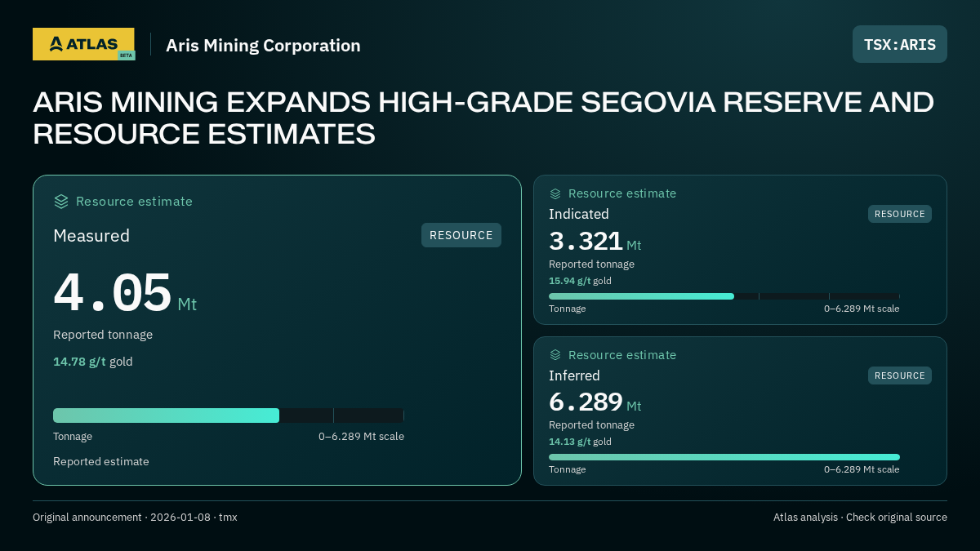Screen dimensions: 980x551
Task: Click the Original announcement date footer
Action: pyautogui.click(x=135, y=518)
